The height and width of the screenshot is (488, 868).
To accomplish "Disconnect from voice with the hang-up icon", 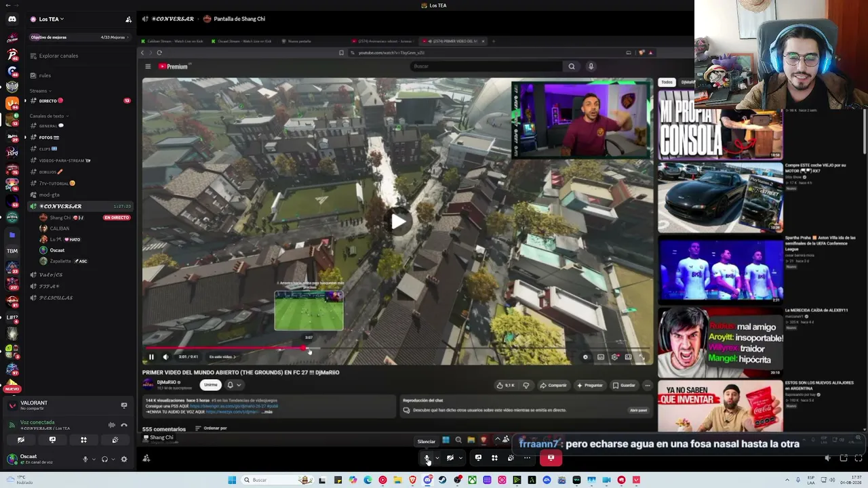I will pos(123,425).
